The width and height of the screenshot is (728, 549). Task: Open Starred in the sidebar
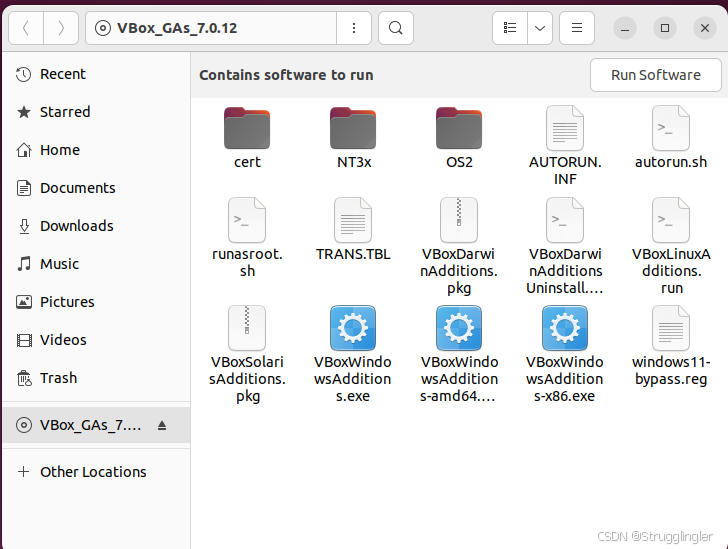click(x=96, y=112)
